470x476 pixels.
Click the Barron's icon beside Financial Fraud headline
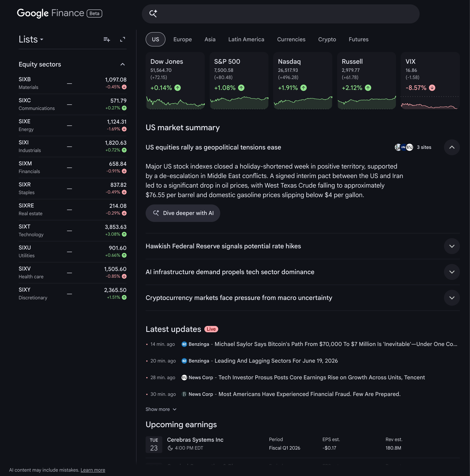[184, 394]
